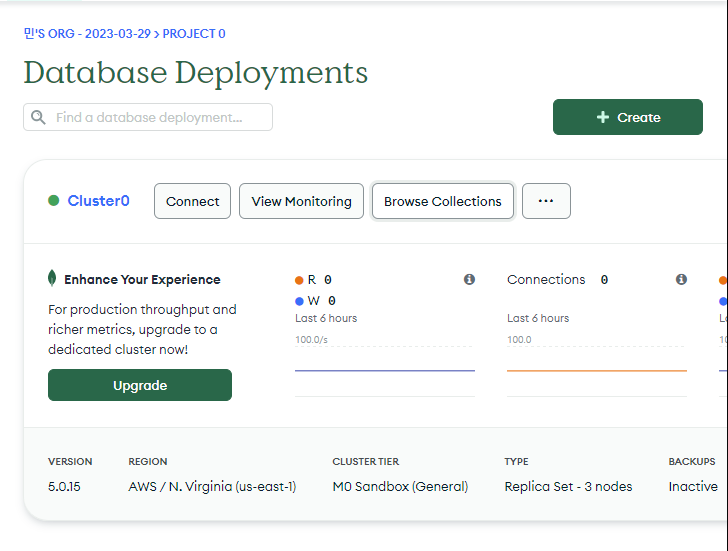Click the TYPE column label

(x=516, y=461)
